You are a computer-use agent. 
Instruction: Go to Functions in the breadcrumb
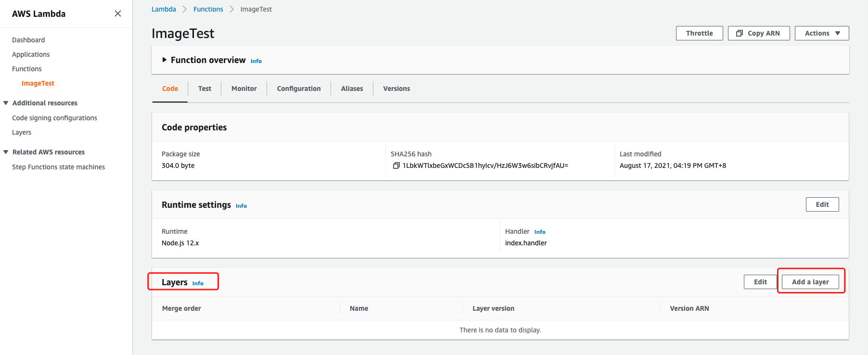click(208, 9)
